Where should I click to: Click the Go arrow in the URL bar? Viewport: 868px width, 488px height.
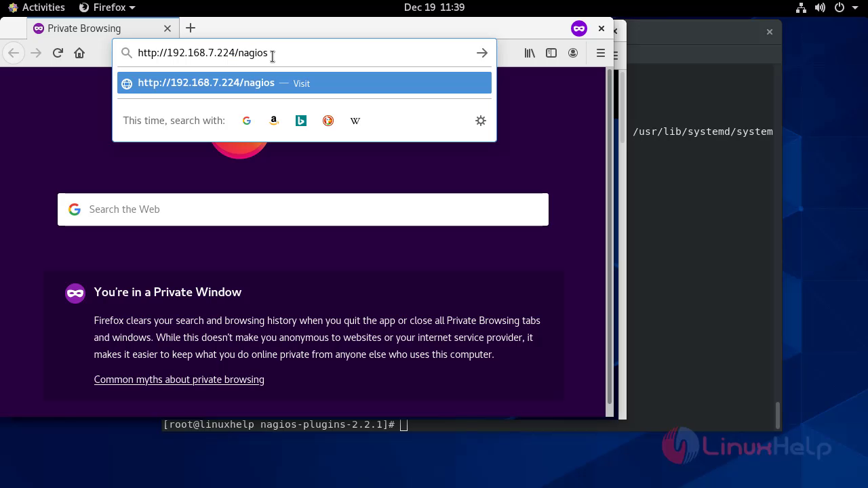(x=481, y=53)
